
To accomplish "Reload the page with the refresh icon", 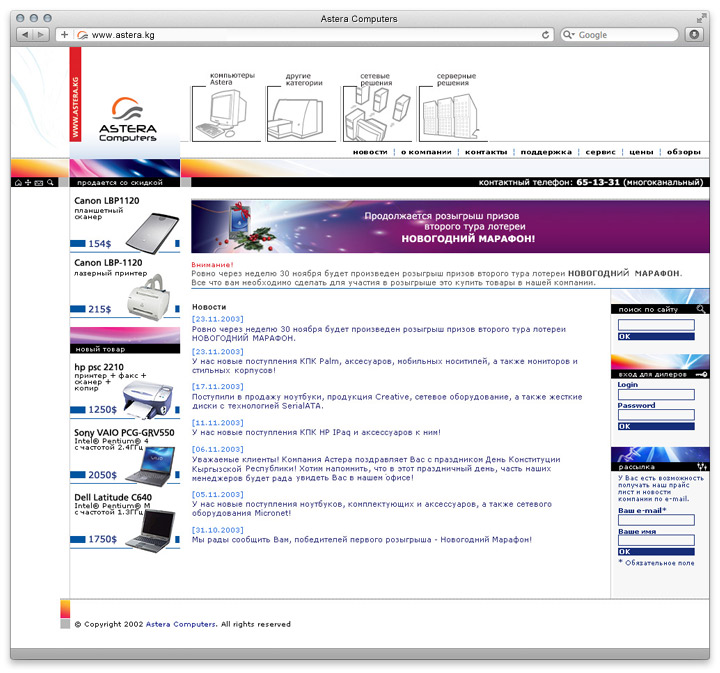I will click(545, 34).
